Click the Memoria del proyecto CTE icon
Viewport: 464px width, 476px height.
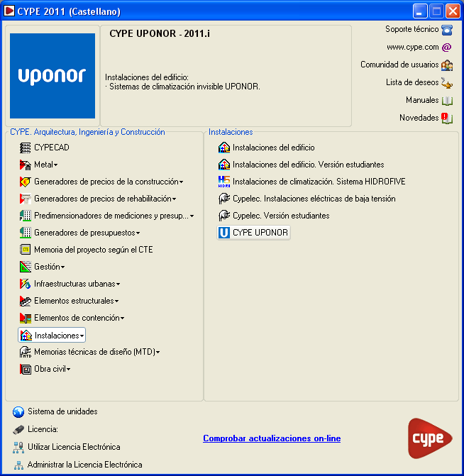tap(26, 250)
